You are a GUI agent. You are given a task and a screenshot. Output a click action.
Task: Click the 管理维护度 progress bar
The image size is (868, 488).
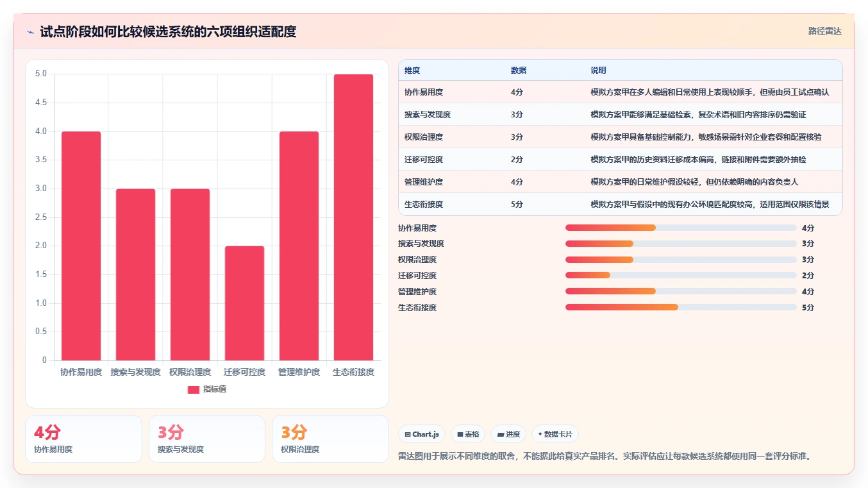pos(681,292)
